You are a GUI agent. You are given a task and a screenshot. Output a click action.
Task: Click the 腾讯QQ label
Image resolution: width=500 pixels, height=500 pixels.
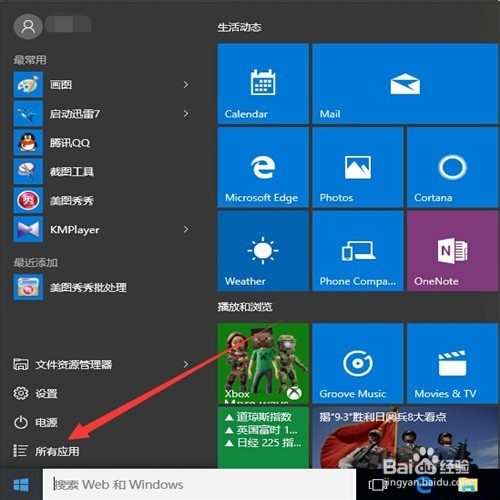[70, 143]
